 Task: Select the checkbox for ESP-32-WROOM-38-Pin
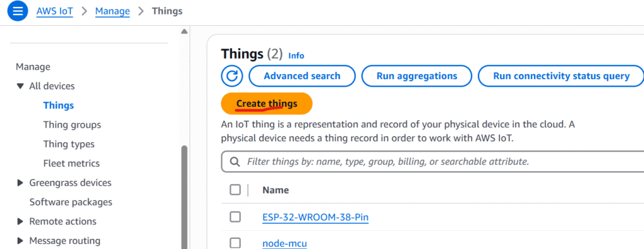[235, 217]
